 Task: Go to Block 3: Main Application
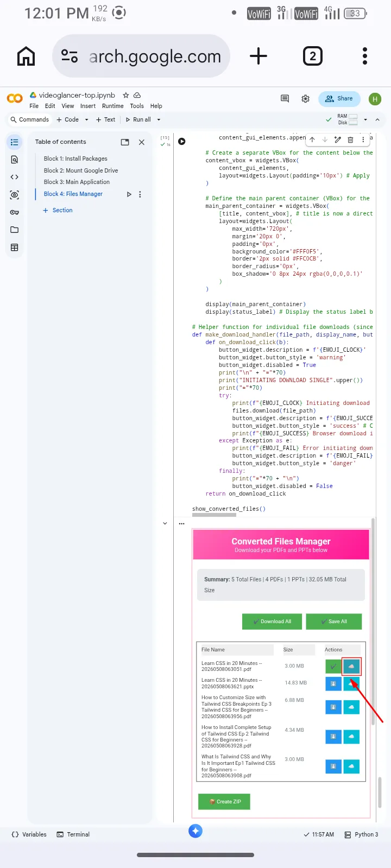(x=77, y=182)
